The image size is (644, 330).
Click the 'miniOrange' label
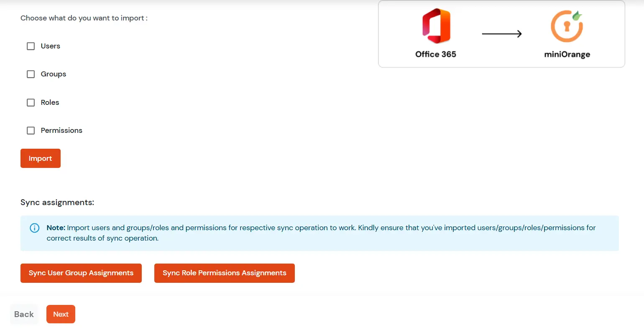pos(567,54)
